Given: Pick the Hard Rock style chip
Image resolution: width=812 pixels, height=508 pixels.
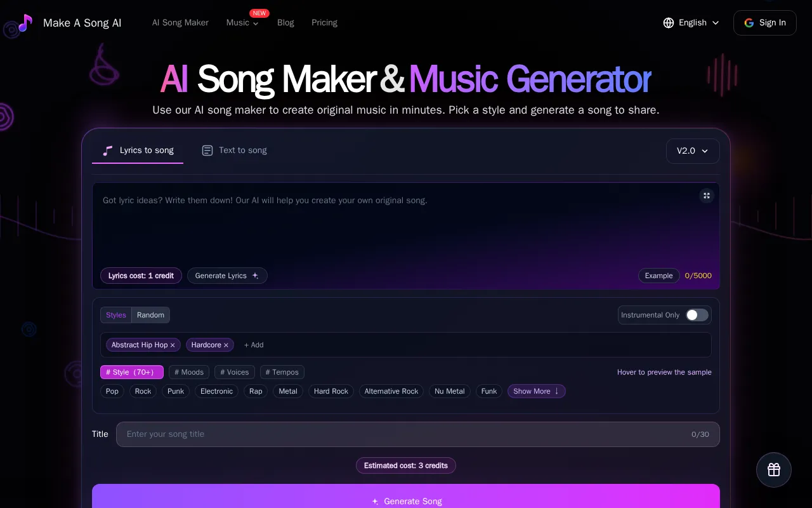Looking at the screenshot, I should tap(331, 391).
